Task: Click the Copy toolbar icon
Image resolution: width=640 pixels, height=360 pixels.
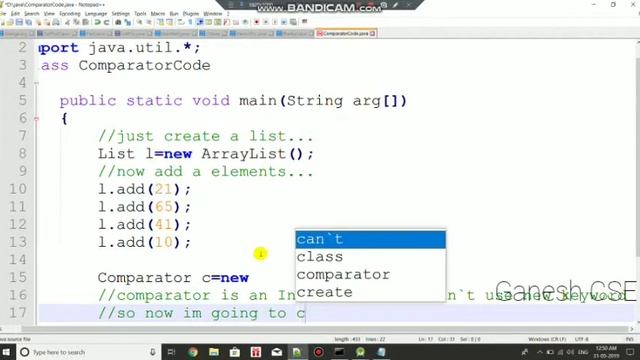Action: (76, 22)
